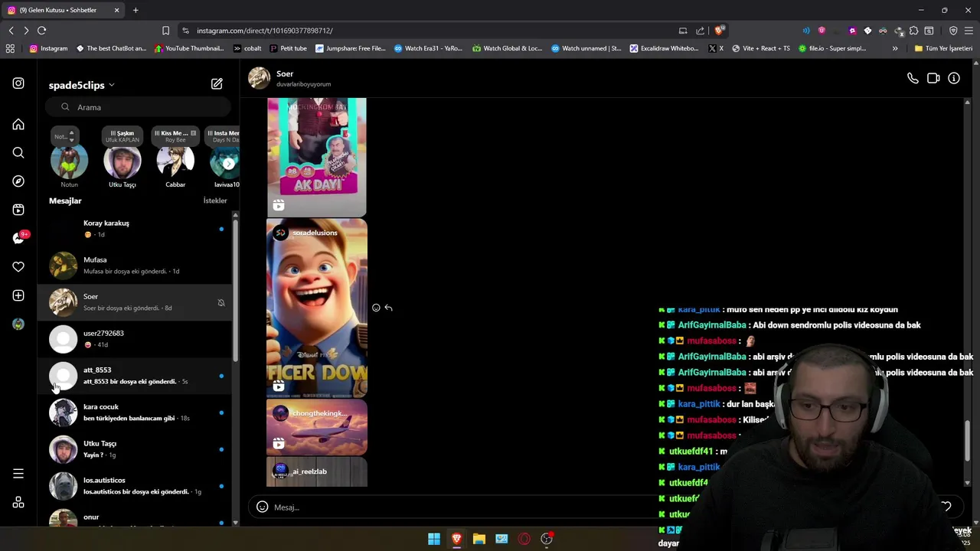Open Windows Start menu
Image resolution: width=980 pixels, height=551 pixels.
pos(434,539)
